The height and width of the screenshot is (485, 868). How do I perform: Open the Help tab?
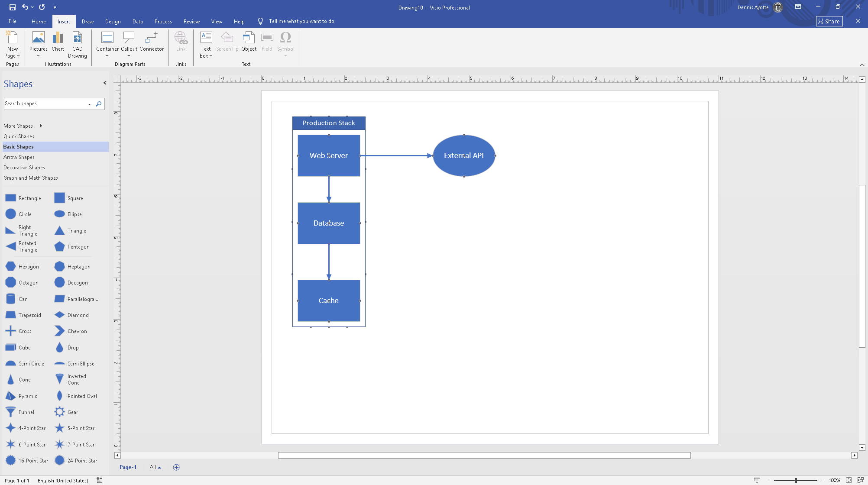239,21
